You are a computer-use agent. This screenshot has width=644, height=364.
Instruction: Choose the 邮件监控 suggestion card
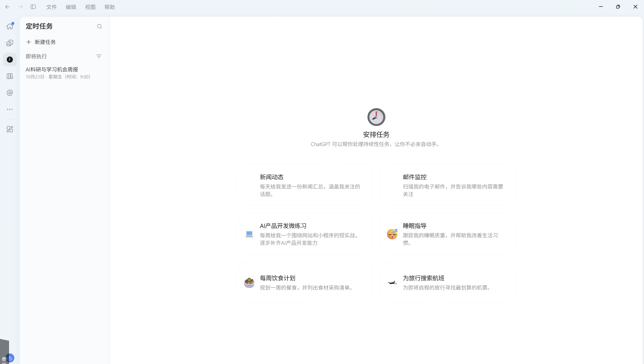click(x=448, y=185)
